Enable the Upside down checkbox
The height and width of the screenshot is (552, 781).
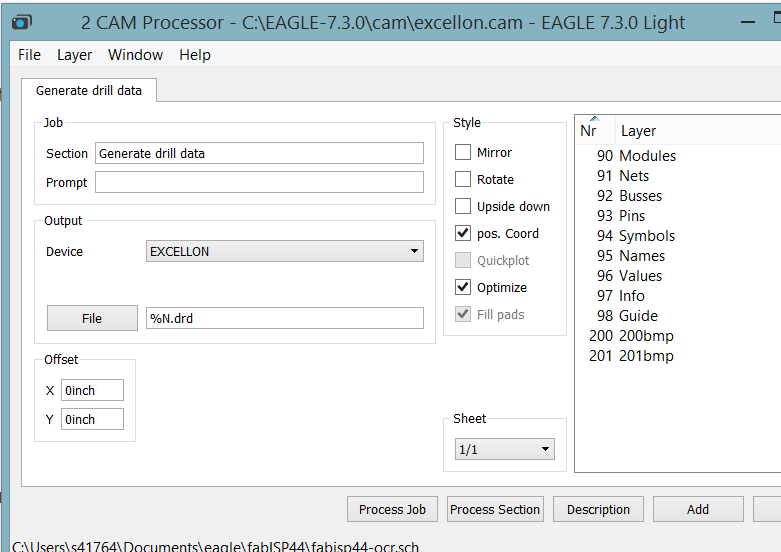[463, 206]
